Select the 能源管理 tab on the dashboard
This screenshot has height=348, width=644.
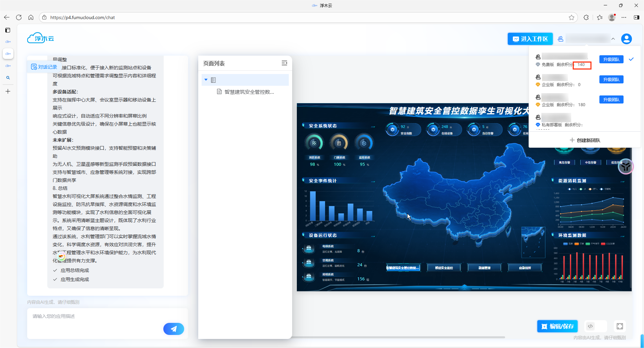pos(484,268)
